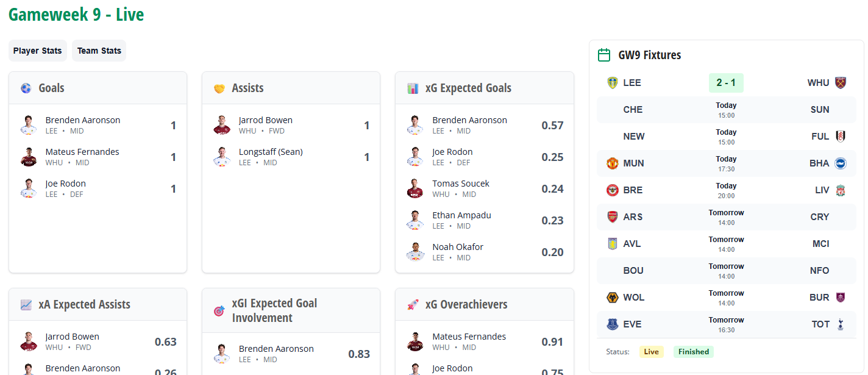Image resolution: width=868 pixels, height=375 pixels.
Task: Click the xA Expected Assists graph icon
Action: click(26, 305)
